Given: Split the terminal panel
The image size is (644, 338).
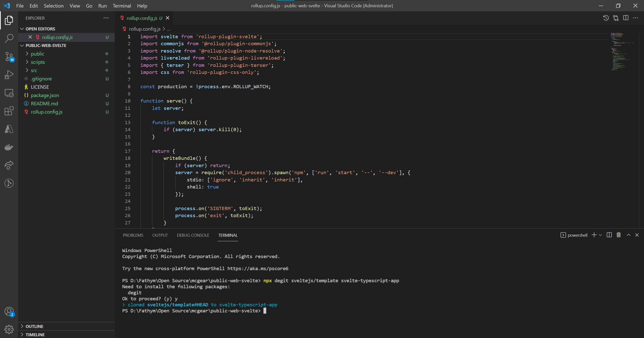Looking at the screenshot, I should pyautogui.click(x=609, y=235).
